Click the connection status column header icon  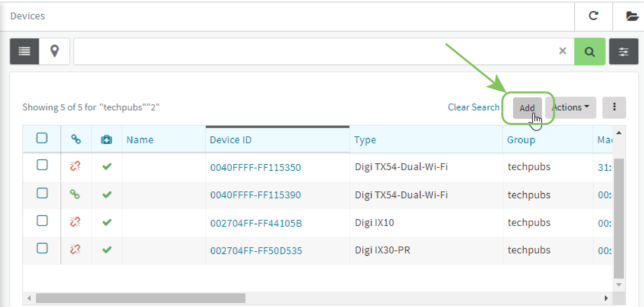point(76,139)
